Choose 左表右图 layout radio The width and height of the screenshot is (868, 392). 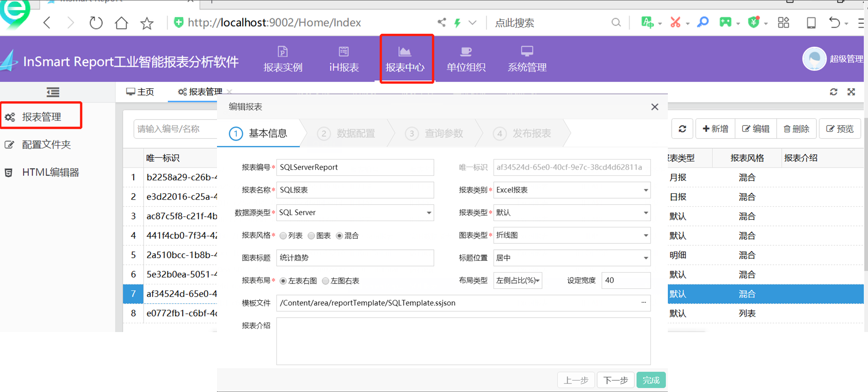pyautogui.click(x=283, y=281)
